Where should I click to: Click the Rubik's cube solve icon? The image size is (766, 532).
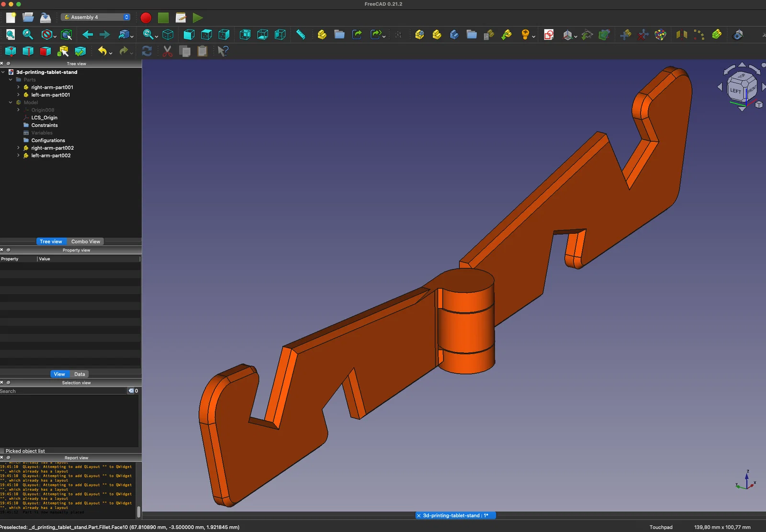[x=660, y=34]
